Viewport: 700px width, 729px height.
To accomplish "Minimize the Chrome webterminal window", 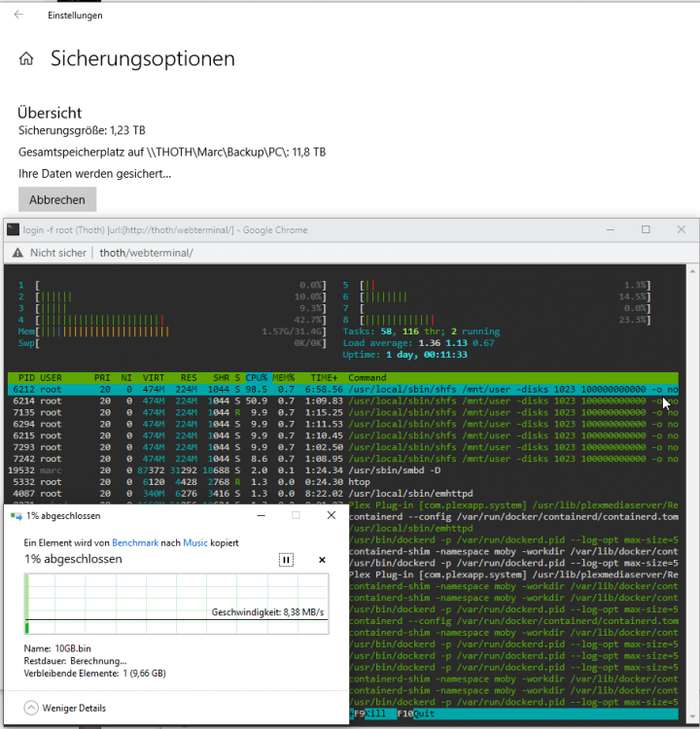I will (611, 229).
